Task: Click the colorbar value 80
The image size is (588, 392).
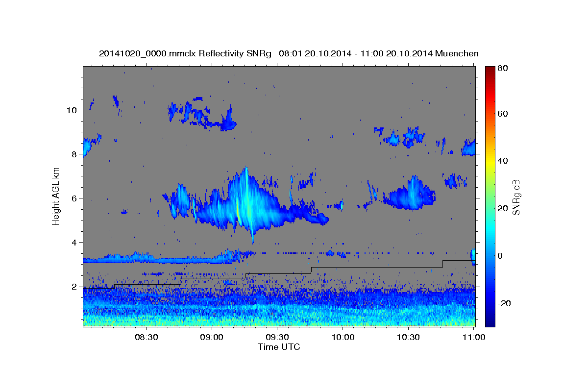Action: point(504,69)
